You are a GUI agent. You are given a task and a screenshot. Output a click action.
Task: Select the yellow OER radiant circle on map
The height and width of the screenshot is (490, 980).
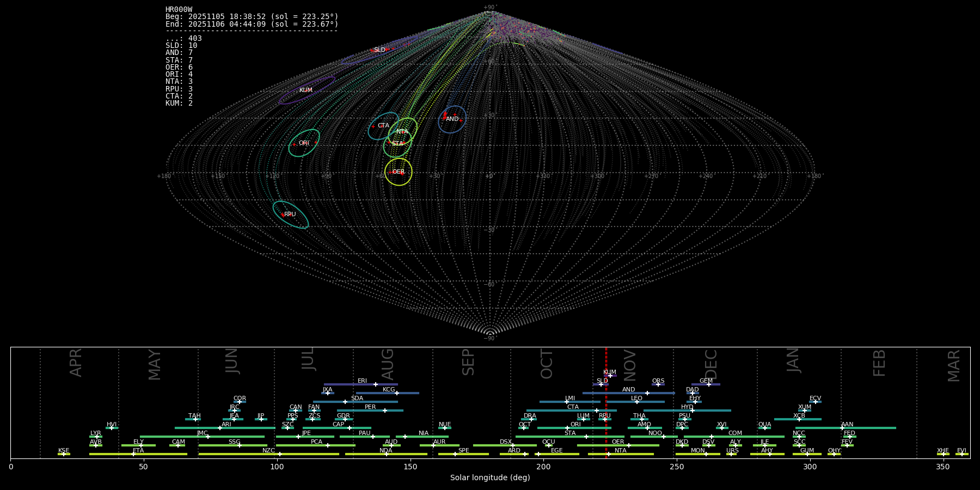(399, 172)
